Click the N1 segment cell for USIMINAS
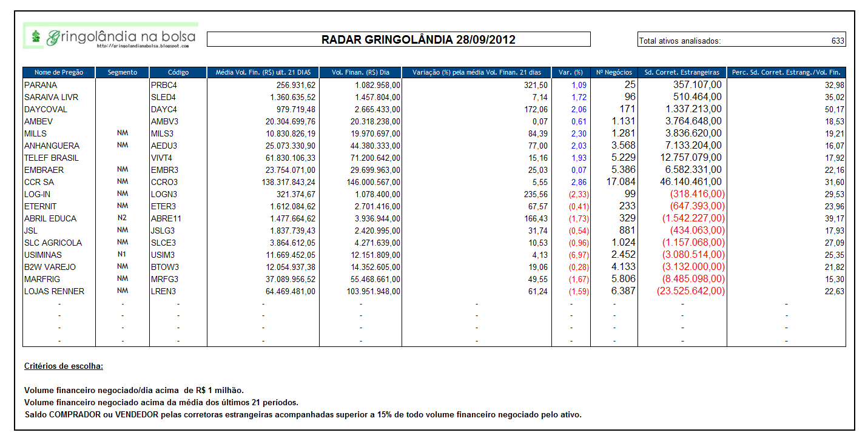868x441 pixels. [123, 254]
